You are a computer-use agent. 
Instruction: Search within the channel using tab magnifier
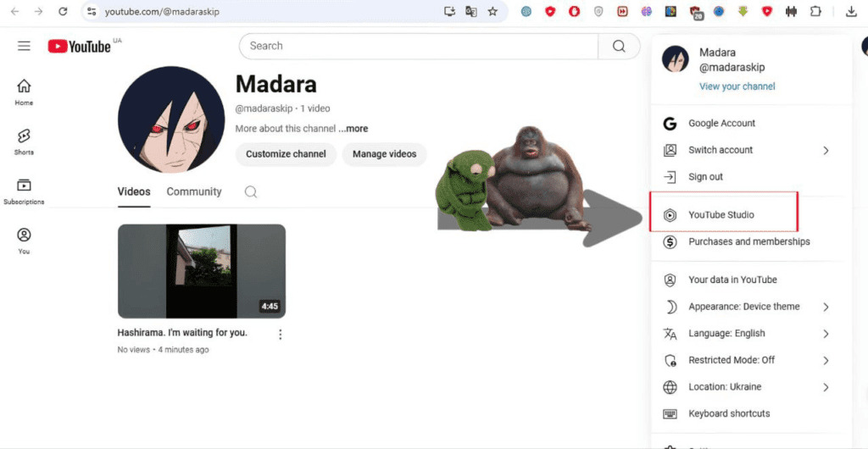coord(251,191)
